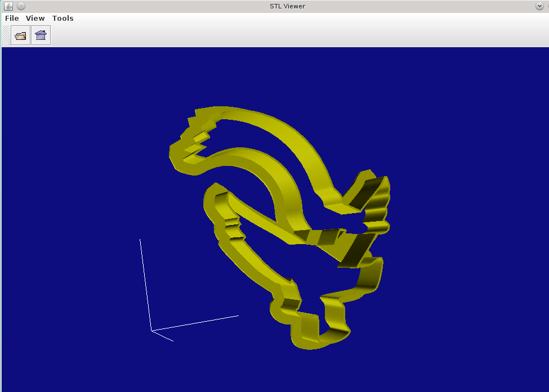Open the File menu

coord(11,18)
